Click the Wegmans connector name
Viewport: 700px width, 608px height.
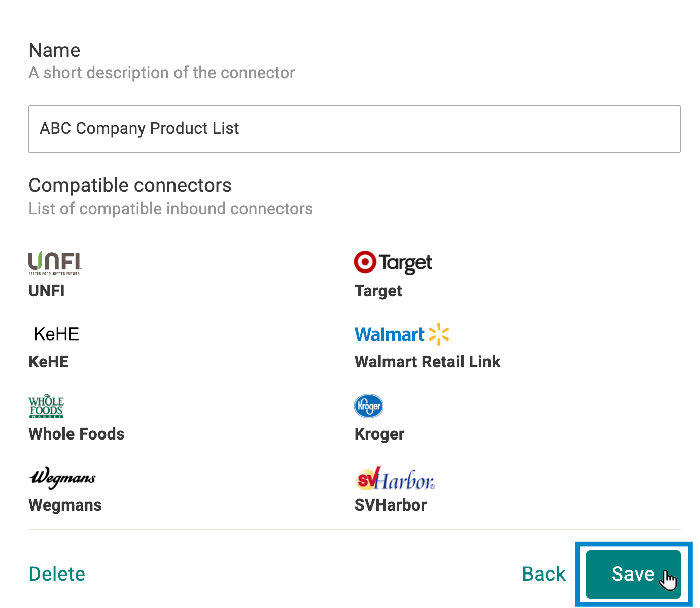point(65,505)
